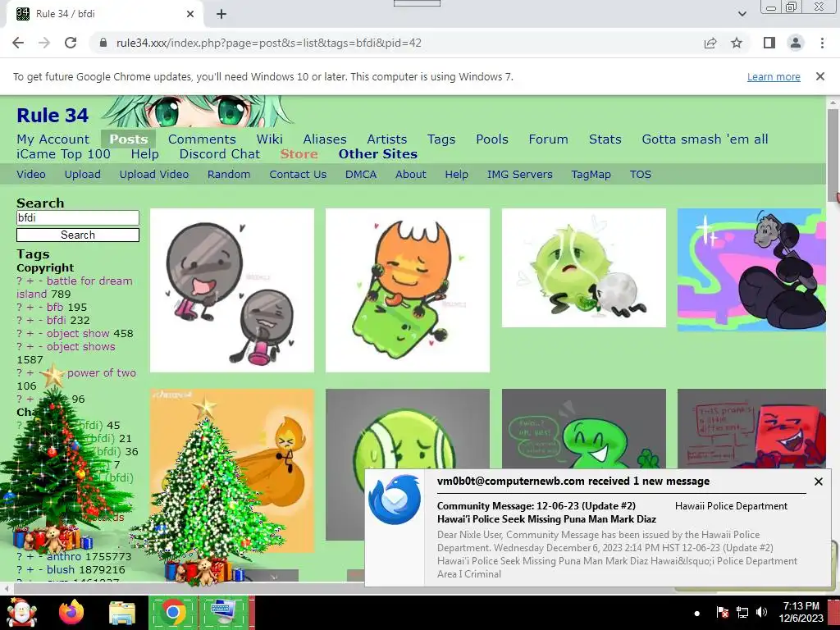View site information lock icon
Screen dimensions: 840x630
pyautogui.click(x=103, y=43)
